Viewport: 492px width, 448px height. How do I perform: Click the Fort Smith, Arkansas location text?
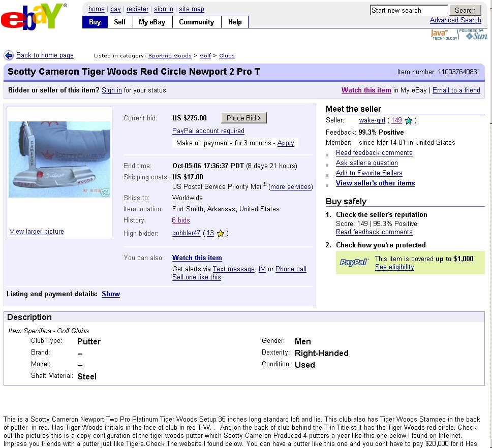point(226,209)
